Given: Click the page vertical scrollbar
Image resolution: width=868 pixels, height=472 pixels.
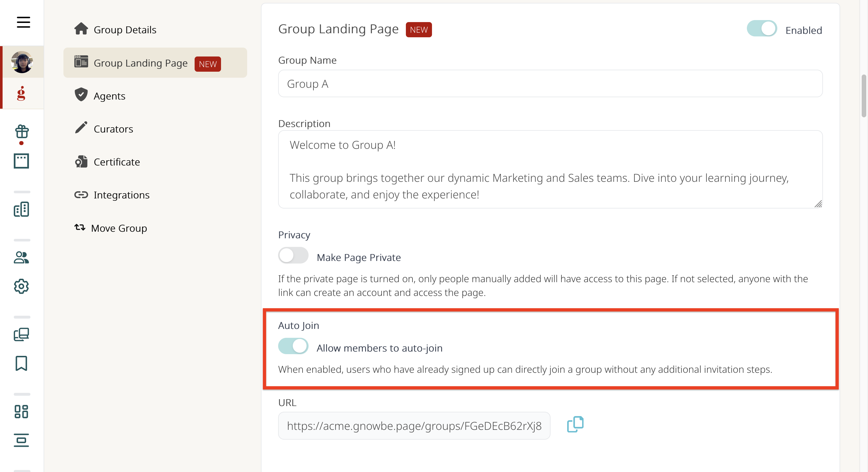Looking at the screenshot, I should (864, 96).
